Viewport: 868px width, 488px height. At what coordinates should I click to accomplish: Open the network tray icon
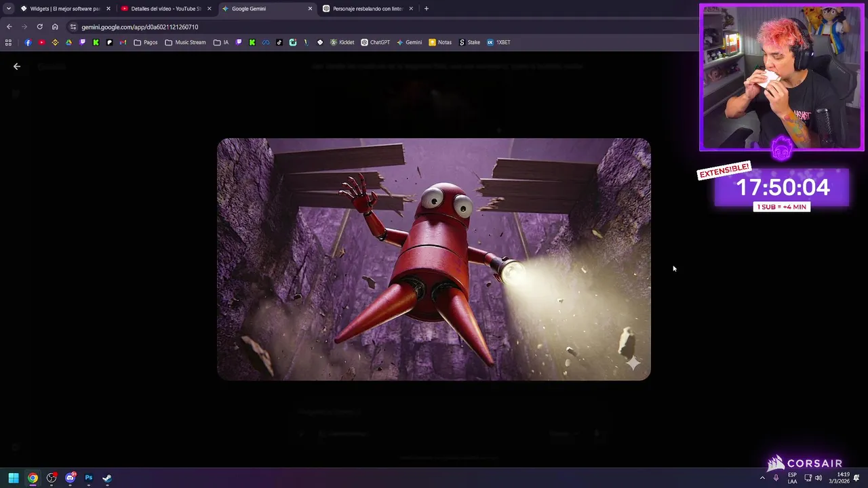tap(808, 478)
